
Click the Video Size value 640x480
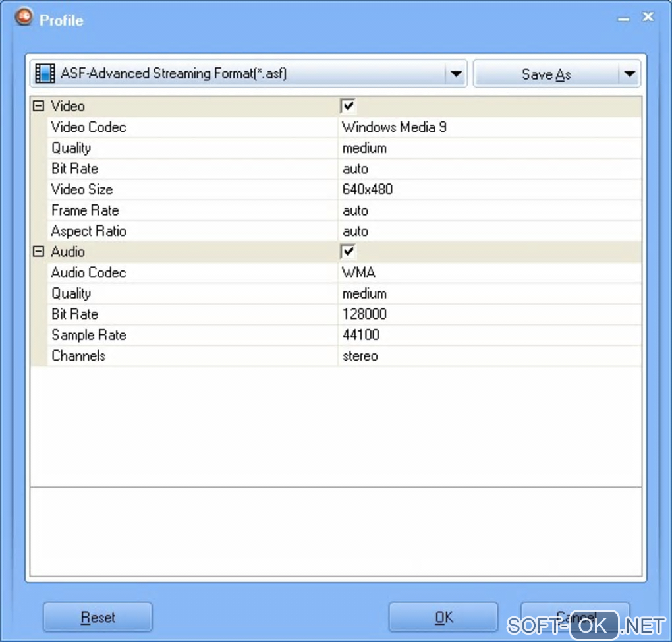pos(367,190)
